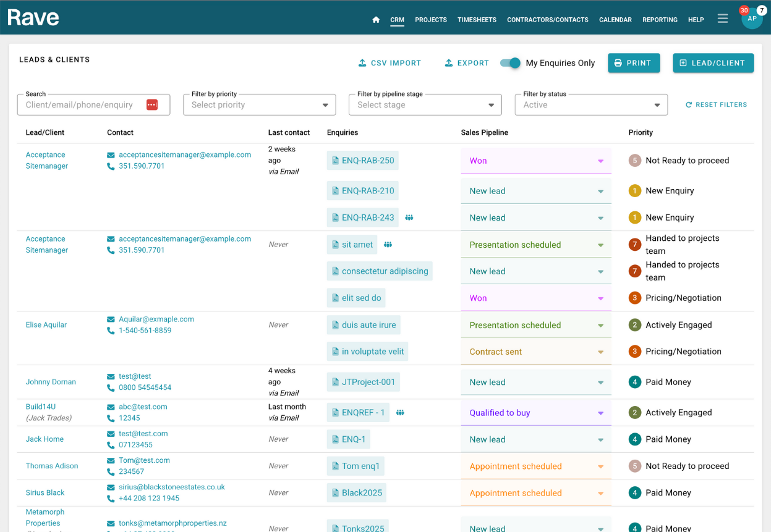771x532 pixels.
Task: Click the priority 1 badge for ENQ-RAB-210
Action: coord(634,191)
